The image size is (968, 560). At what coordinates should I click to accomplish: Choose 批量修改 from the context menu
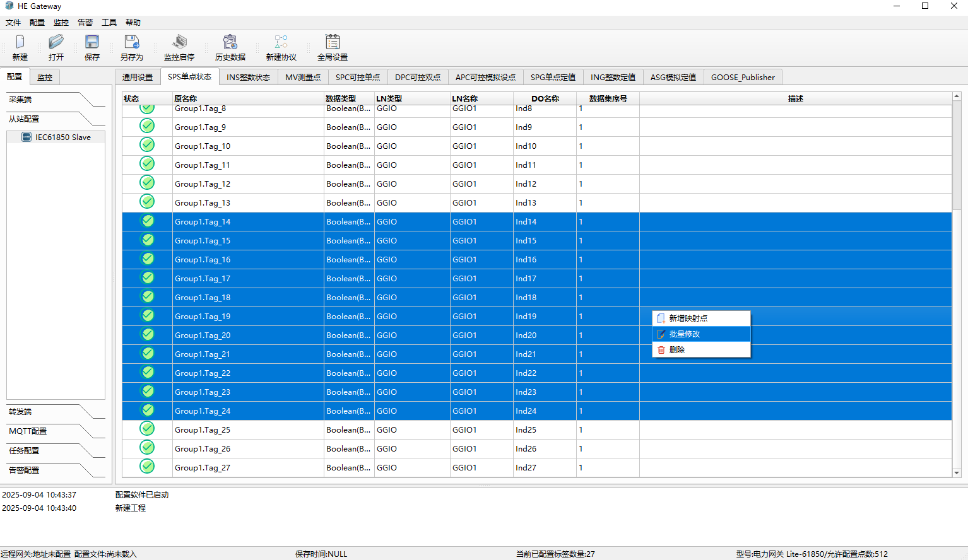click(x=685, y=334)
